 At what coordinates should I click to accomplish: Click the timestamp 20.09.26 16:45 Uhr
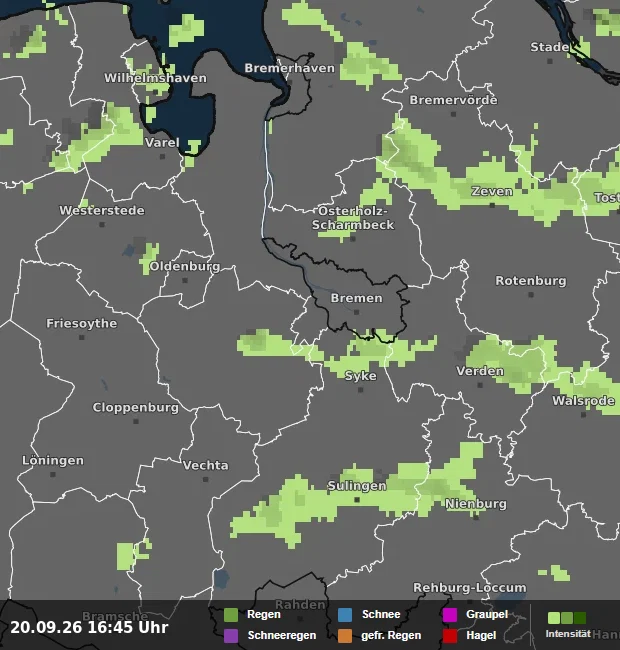(89, 627)
